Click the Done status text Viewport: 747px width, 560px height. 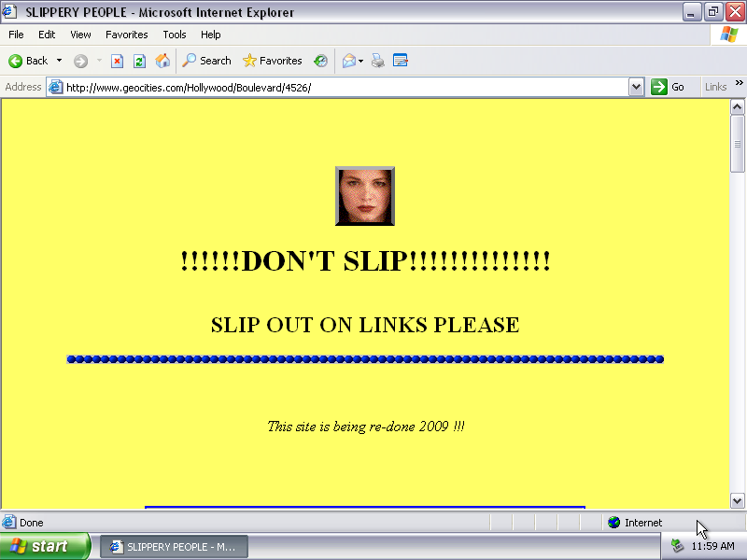[x=32, y=523]
